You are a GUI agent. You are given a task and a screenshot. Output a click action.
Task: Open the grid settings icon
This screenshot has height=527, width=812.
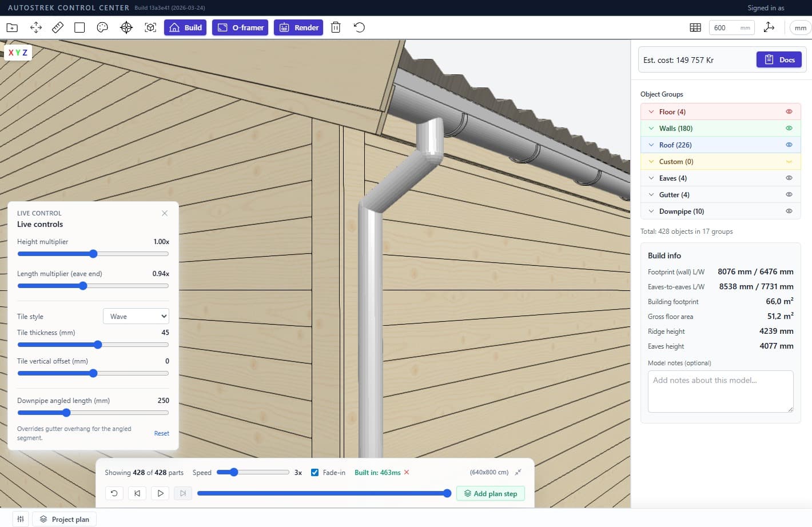pos(695,27)
